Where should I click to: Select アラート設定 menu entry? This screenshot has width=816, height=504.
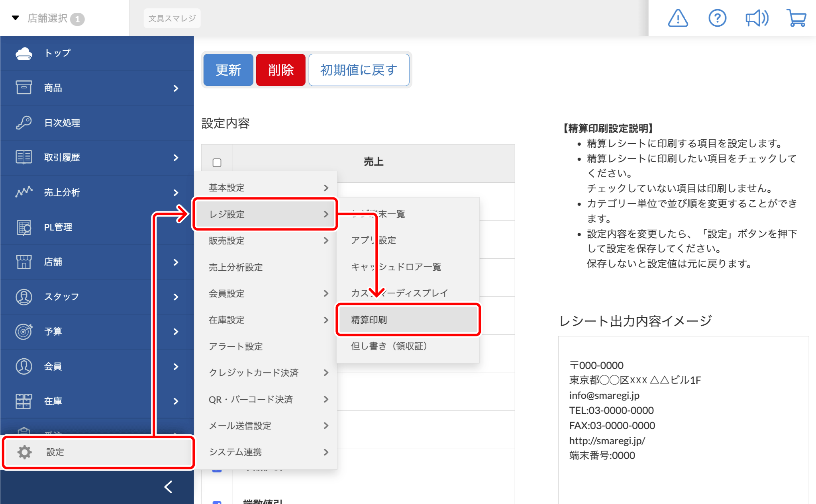click(x=266, y=346)
